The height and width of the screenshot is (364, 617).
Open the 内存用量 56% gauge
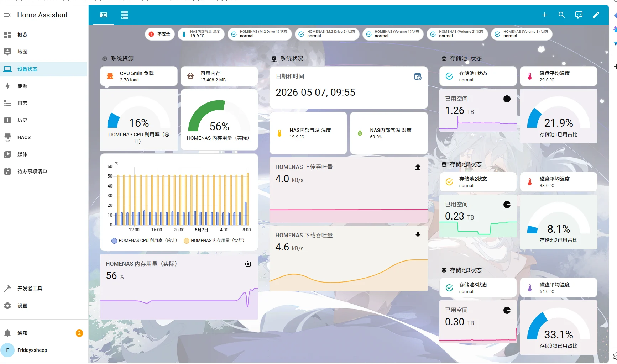219,120
